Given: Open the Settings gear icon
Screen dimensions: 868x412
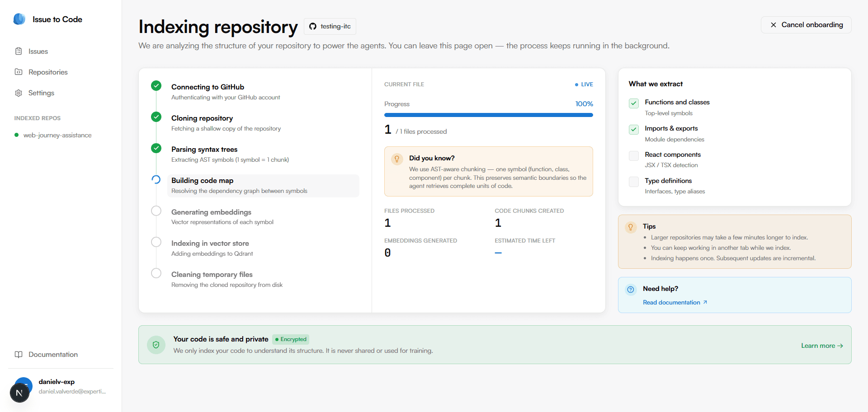Looking at the screenshot, I should click(x=19, y=93).
